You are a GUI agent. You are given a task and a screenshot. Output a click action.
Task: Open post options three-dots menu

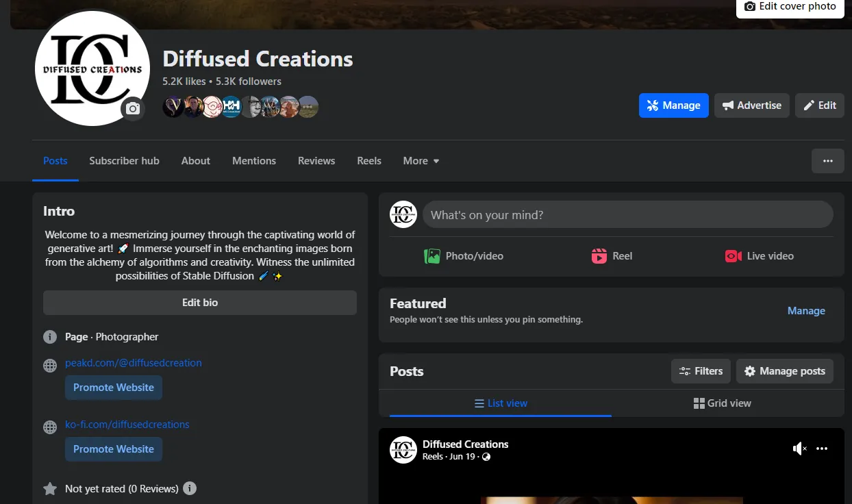point(822,449)
